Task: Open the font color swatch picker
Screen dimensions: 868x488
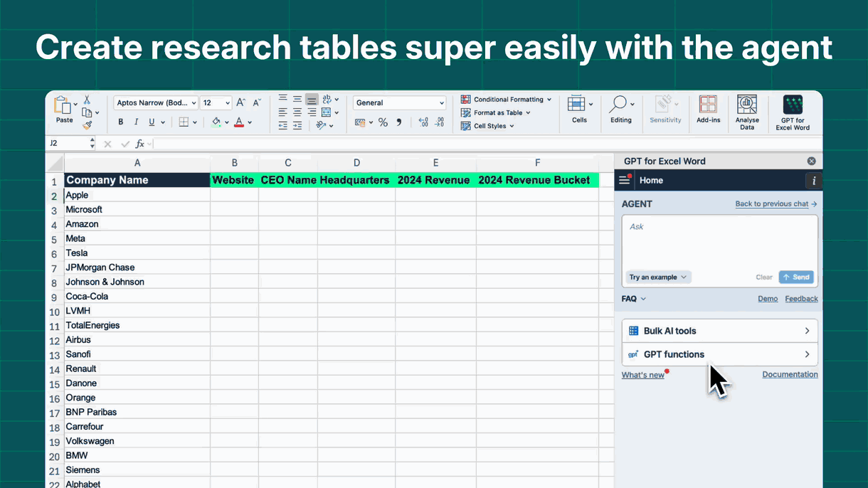Action: click(249, 122)
